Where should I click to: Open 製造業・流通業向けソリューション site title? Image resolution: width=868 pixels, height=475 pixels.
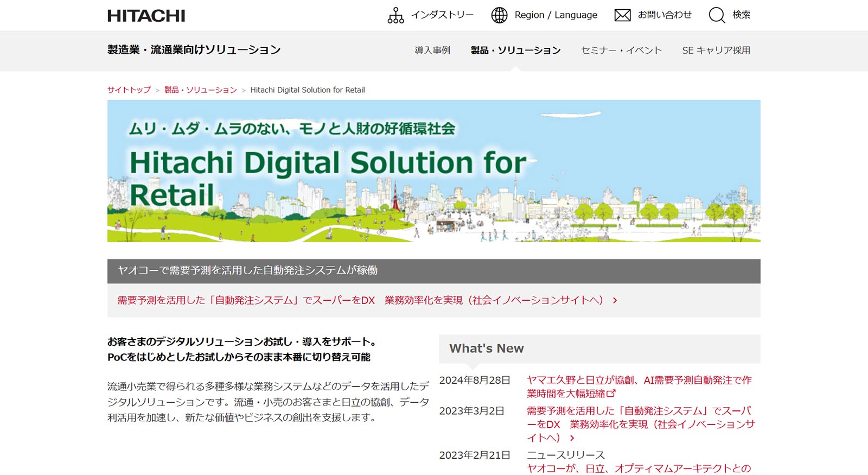coord(194,50)
